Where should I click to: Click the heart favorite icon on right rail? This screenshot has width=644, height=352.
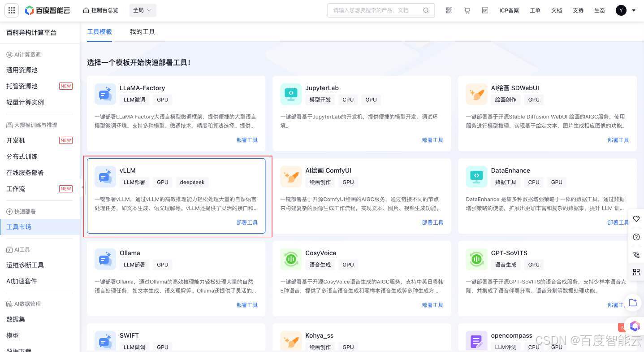point(636,219)
